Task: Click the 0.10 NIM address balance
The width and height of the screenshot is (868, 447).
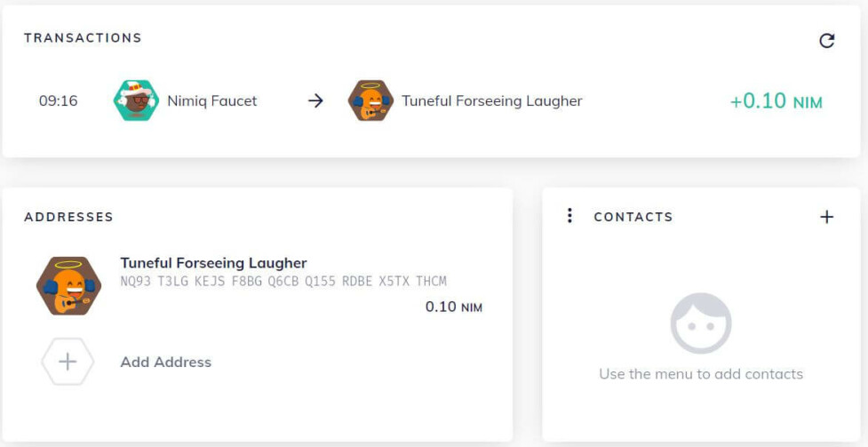Action: (x=453, y=307)
